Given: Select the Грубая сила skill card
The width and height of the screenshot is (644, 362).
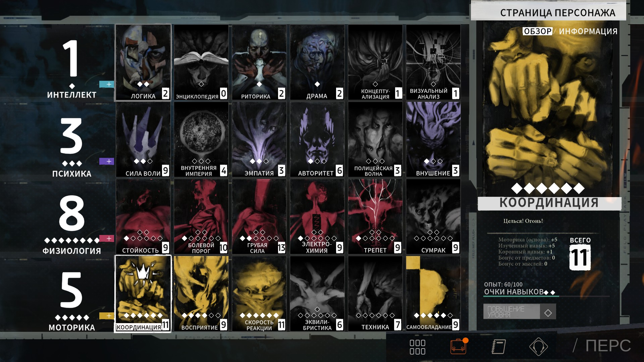Looking at the screenshot, I should click(259, 217).
